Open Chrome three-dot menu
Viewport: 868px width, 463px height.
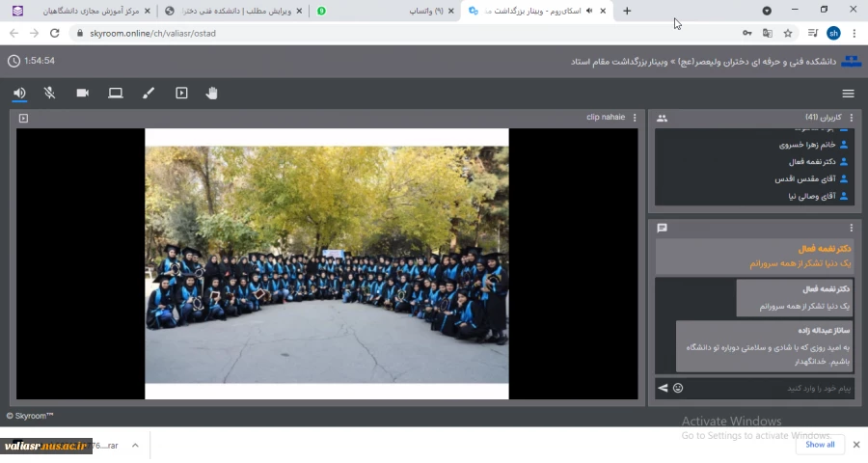[854, 33]
